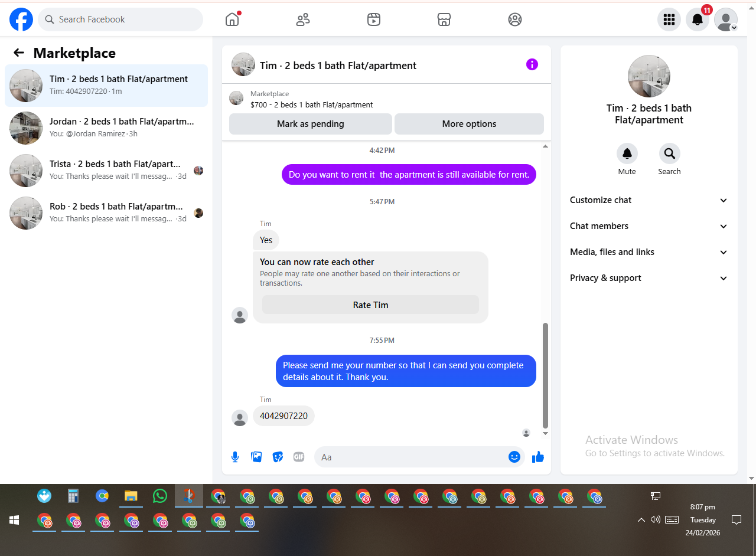Click the Mark as pending button
The height and width of the screenshot is (556, 756).
311,124
